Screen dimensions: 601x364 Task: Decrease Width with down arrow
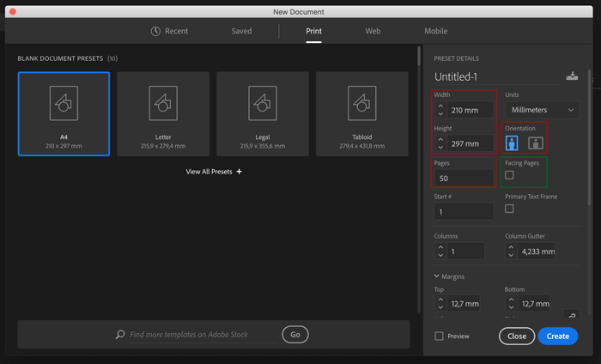tap(440, 114)
